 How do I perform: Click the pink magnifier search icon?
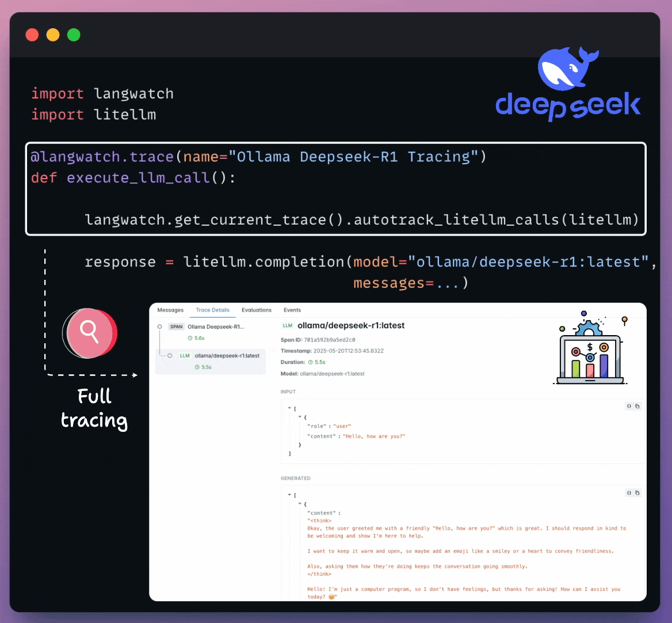[90, 333]
